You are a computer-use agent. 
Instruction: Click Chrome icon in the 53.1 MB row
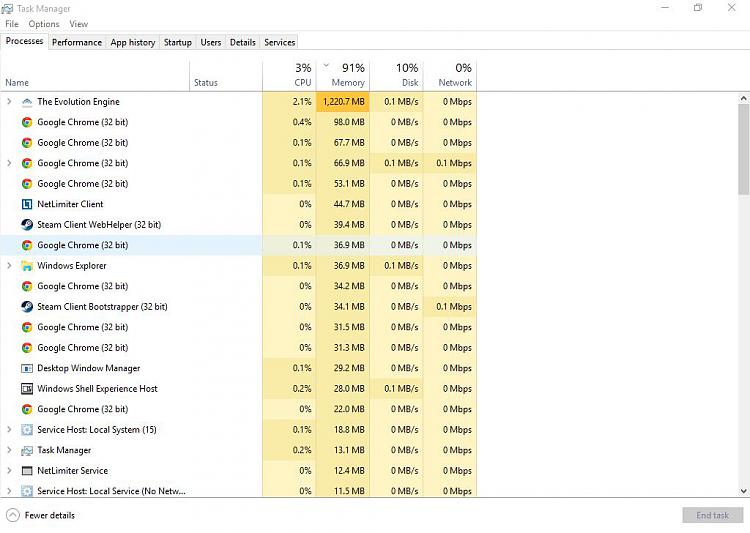tap(27, 184)
